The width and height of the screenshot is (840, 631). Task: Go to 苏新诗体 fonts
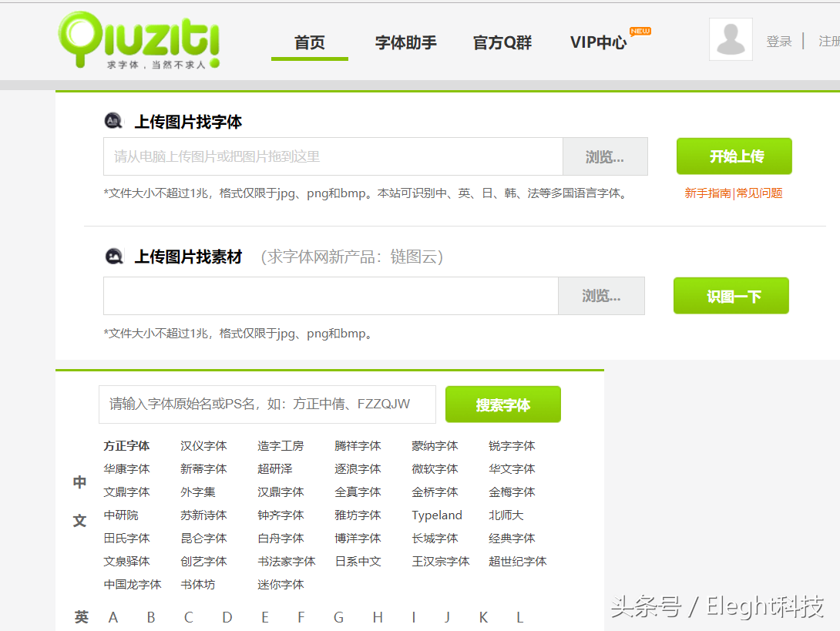tap(203, 515)
